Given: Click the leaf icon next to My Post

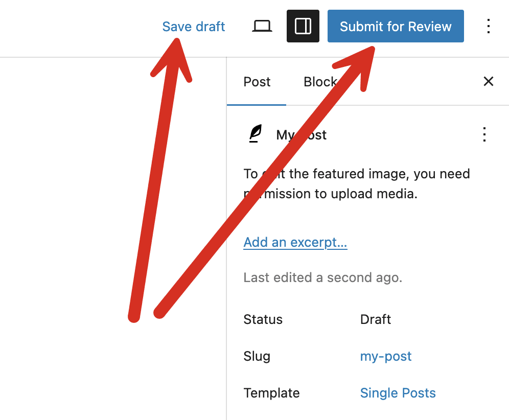Looking at the screenshot, I should (x=255, y=134).
